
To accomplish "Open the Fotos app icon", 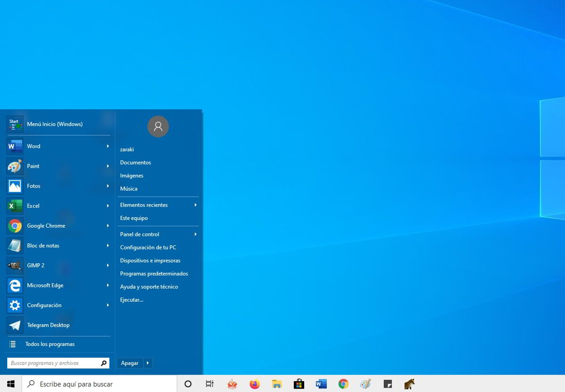I will pyautogui.click(x=15, y=186).
